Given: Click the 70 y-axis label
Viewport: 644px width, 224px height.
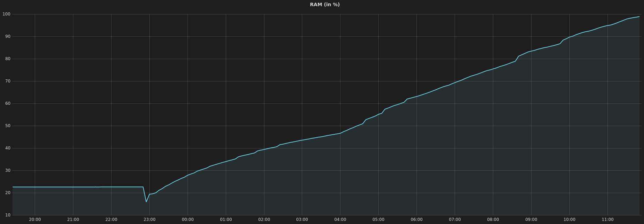Looking at the screenshot, I should (x=8, y=81).
